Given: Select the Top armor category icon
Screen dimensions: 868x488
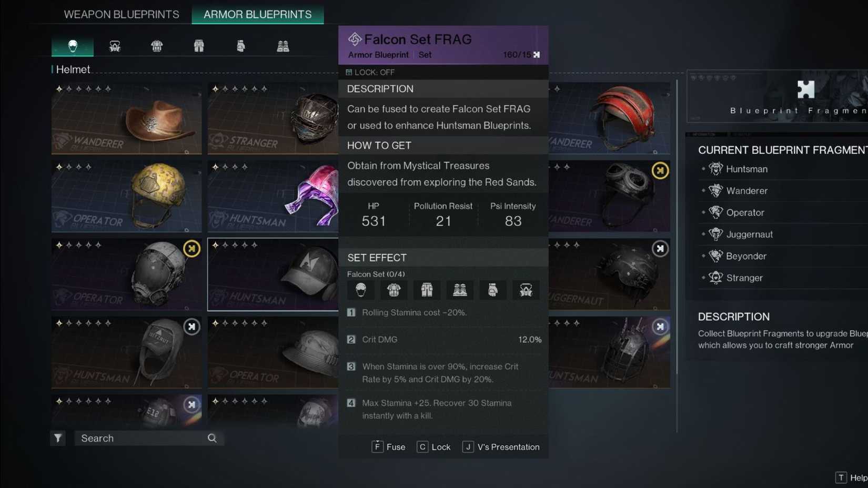Looking at the screenshot, I should [157, 46].
